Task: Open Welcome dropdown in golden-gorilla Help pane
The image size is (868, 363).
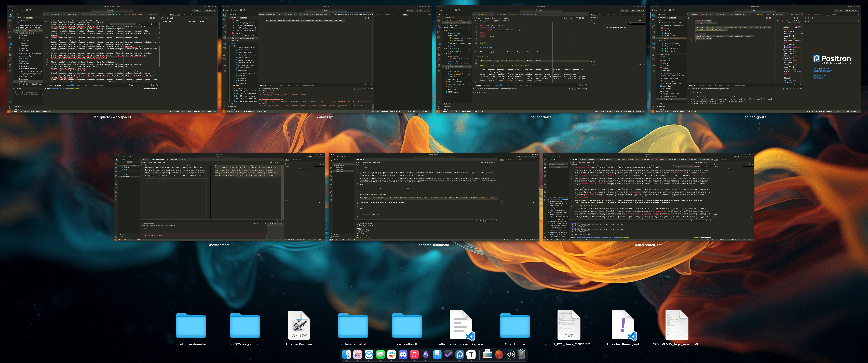Action: click(x=808, y=21)
